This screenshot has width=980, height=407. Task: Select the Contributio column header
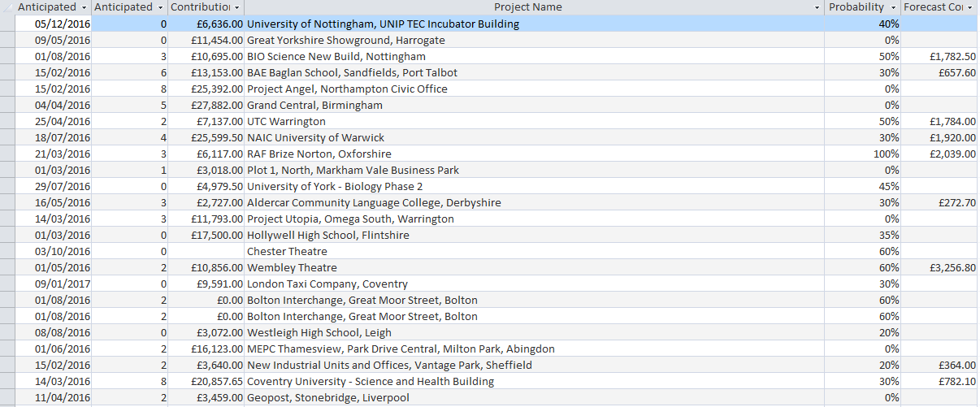pos(207,7)
